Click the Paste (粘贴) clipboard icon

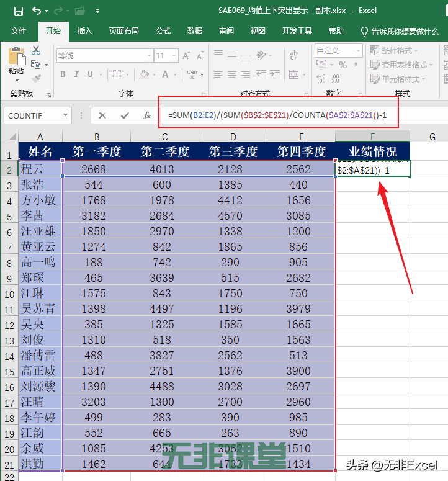17,56
